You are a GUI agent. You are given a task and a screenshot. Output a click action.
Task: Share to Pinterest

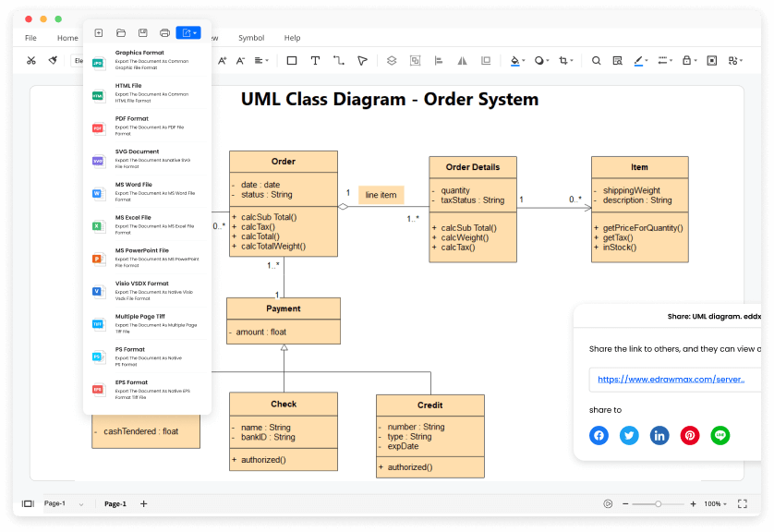[x=690, y=435]
